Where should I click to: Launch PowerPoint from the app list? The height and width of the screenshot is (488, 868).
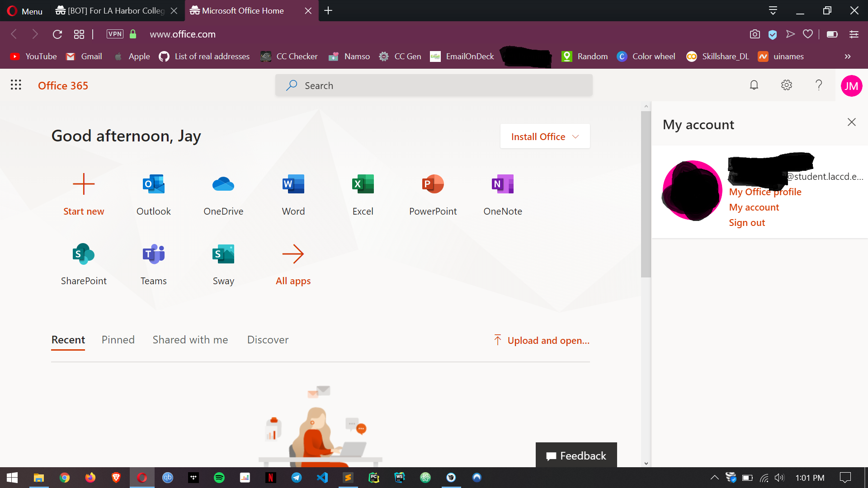coord(433,184)
